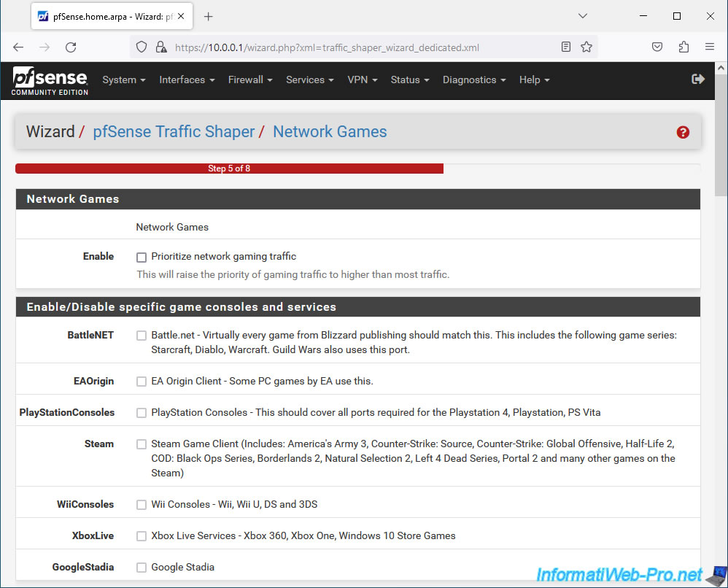Open the Diagnostics dropdown menu
This screenshot has height=588, width=728.
click(x=473, y=80)
